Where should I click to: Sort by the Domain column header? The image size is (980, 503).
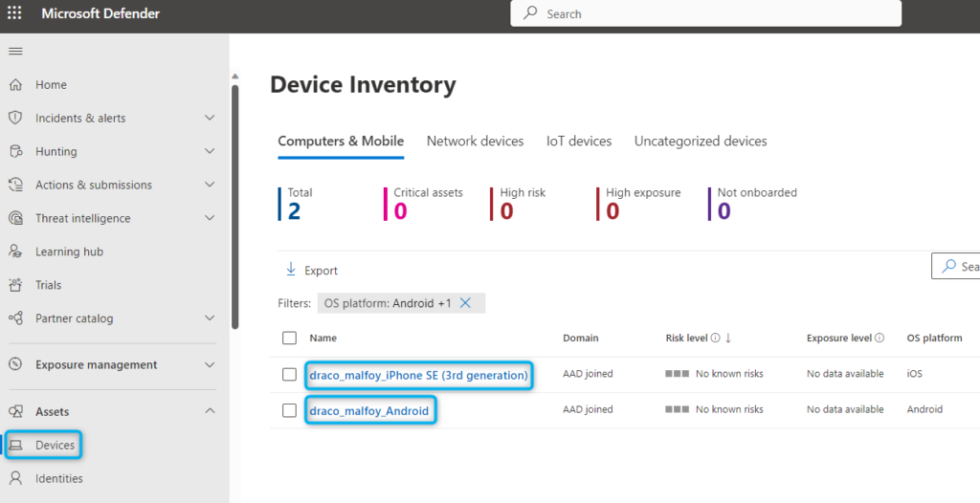pyautogui.click(x=581, y=338)
